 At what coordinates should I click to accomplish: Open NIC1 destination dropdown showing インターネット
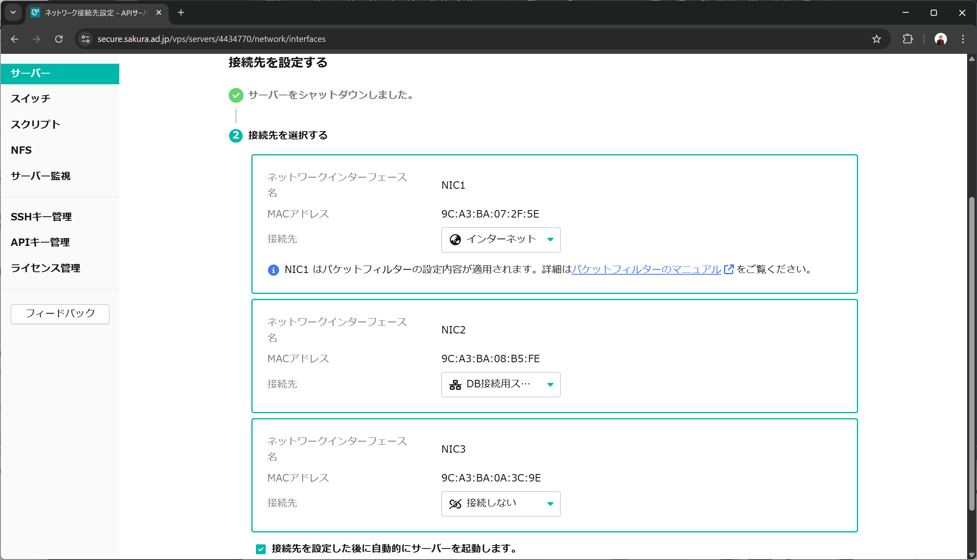pyautogui.click(x=501, y=240)
